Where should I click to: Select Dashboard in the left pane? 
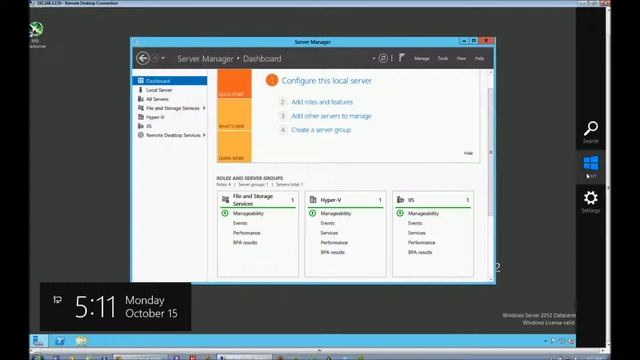coord(170,81)
